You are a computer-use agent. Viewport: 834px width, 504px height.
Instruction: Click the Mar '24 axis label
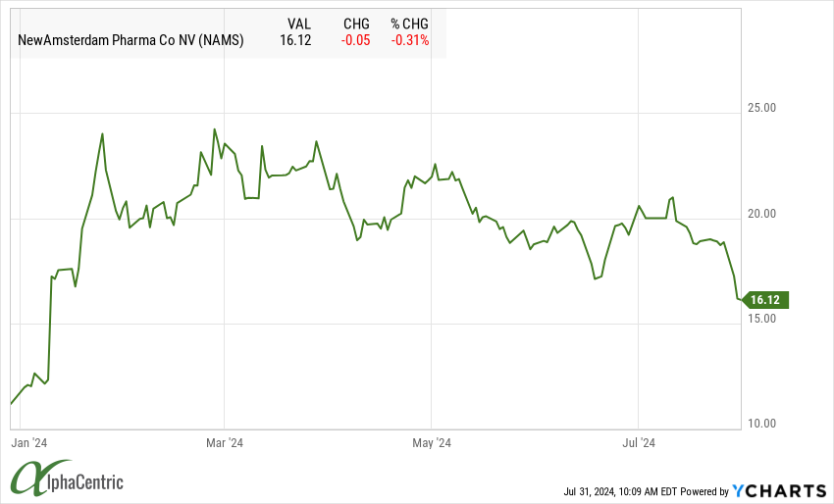225,443
